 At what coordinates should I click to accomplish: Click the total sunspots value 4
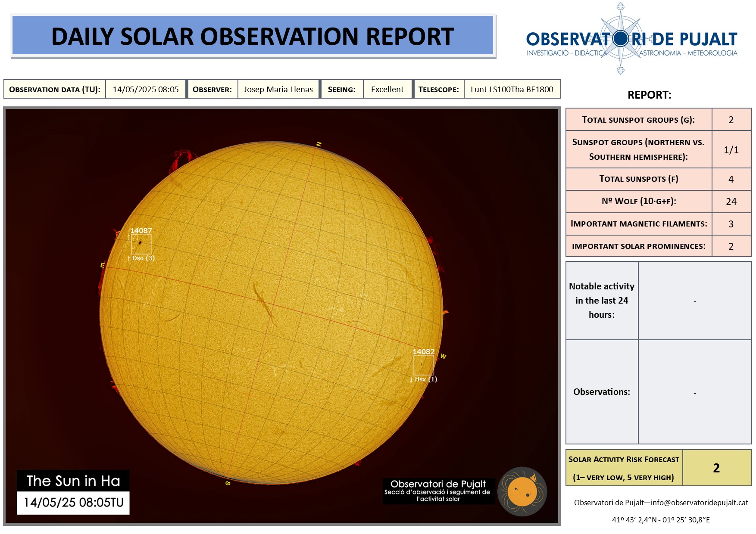pyautogui.click(x=731, y=179)
